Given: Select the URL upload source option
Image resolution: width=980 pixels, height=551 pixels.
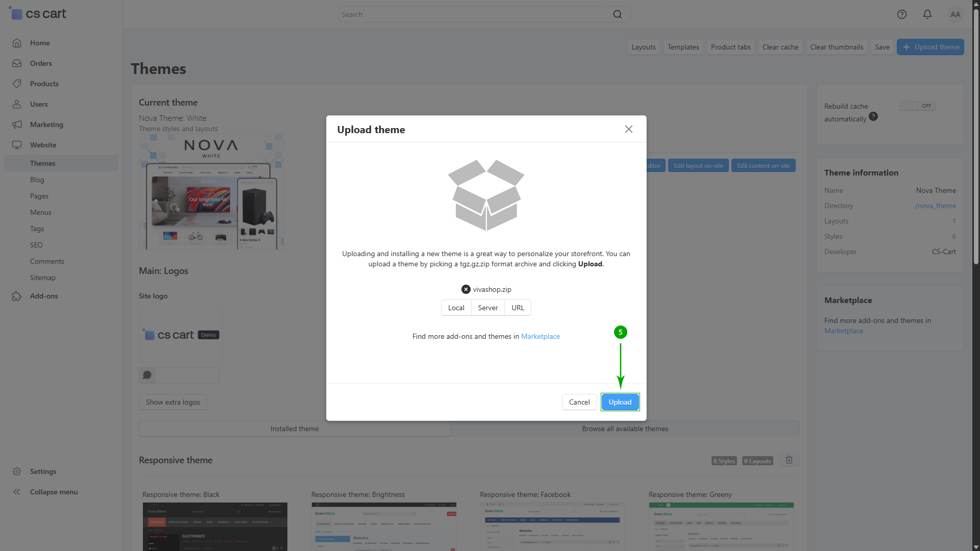Looking at the screenshot, I should point(518,308).
